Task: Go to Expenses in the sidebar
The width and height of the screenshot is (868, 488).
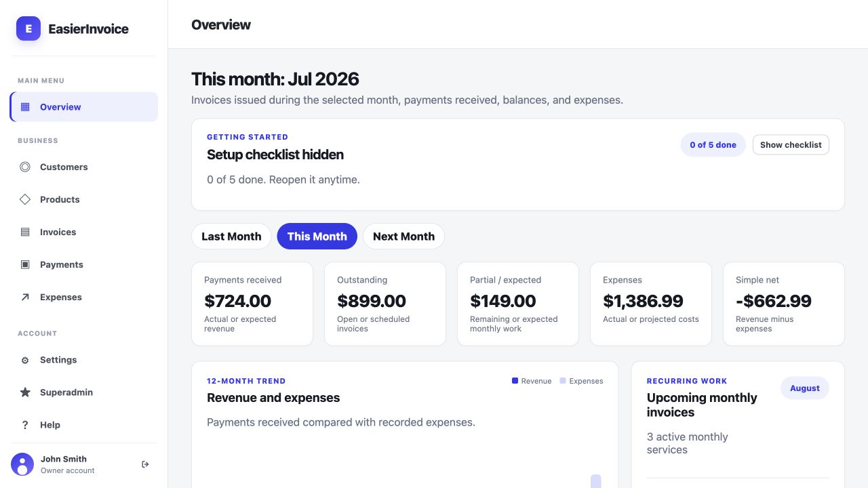Action: click(84, 297)
